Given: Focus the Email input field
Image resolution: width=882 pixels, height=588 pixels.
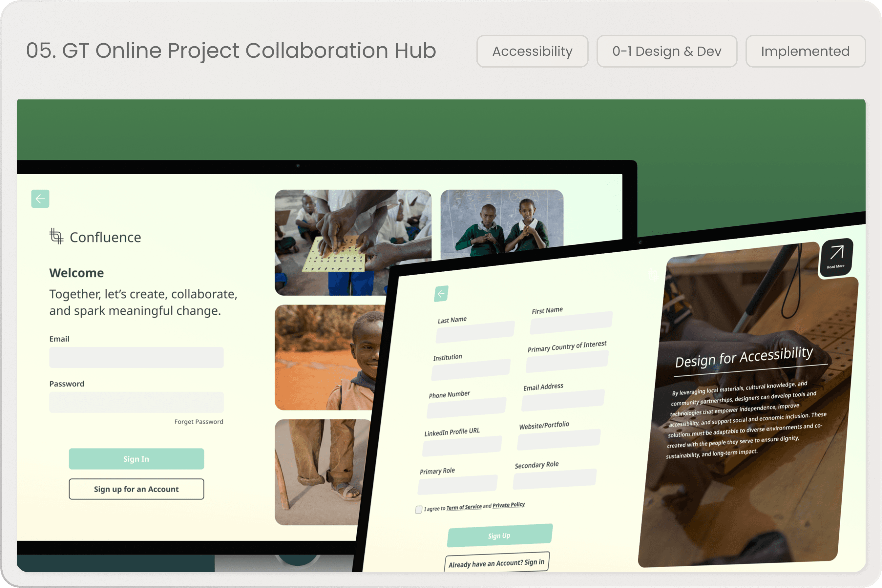Looking at the screenshot, I should [136, 357].
